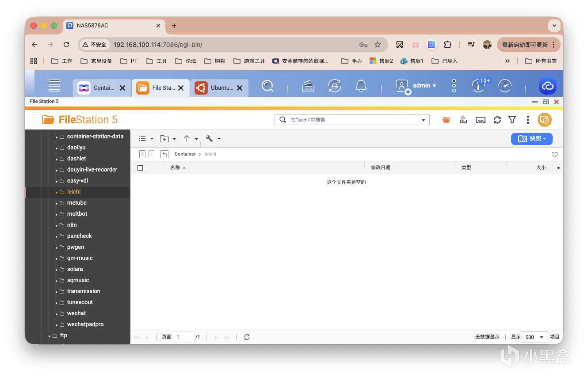Select the transmission folder in the tree
This screenshot has height=377, width=588.
tap(84, 292)
